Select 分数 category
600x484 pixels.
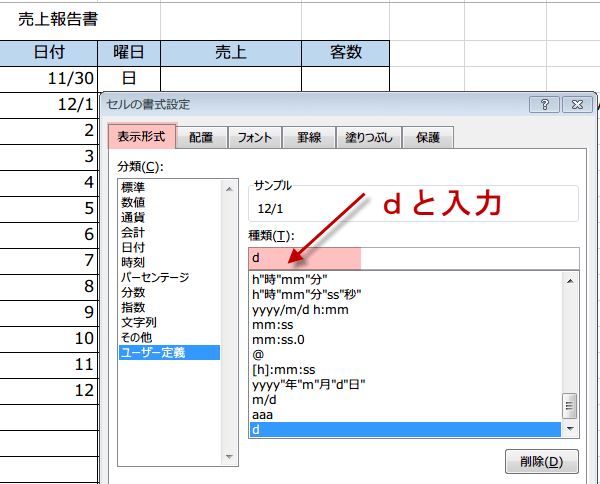170,292
